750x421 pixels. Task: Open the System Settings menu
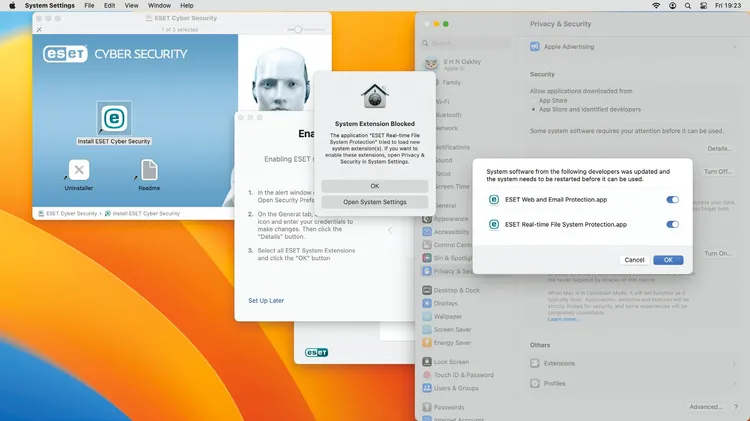[x=50, y=6]
